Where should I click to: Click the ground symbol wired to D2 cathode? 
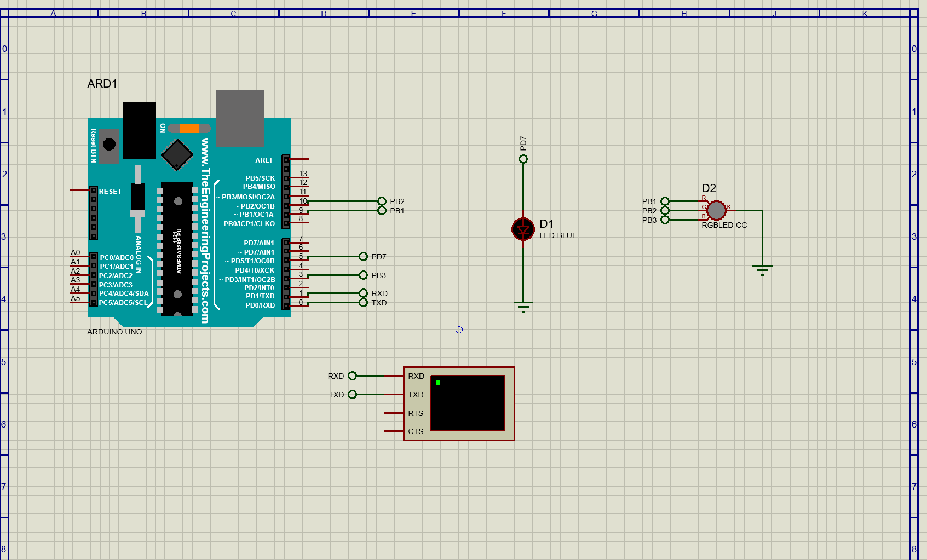[x=762, y=270]
